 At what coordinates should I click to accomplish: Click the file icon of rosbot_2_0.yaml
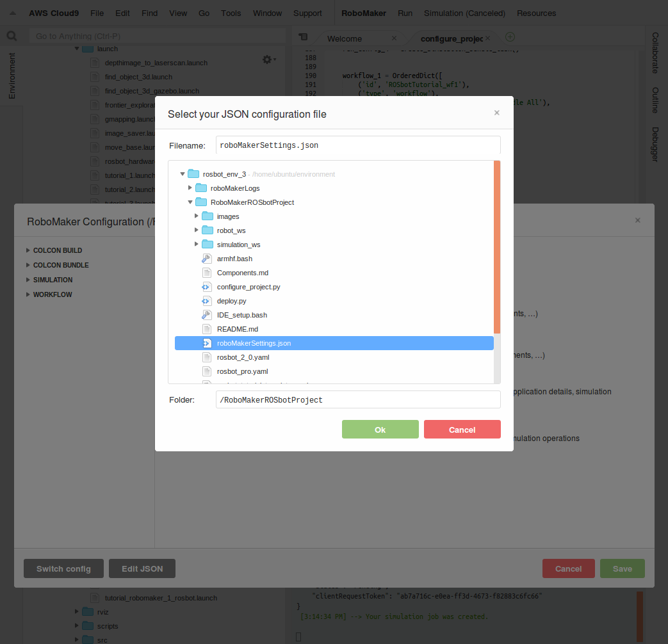pyautogui.click(x=207, y=357)
